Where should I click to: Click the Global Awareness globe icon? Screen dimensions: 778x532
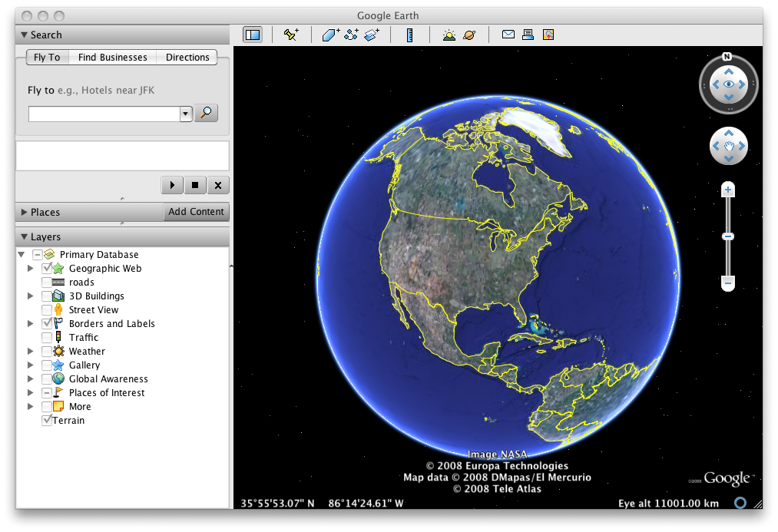tap(58, 378)
